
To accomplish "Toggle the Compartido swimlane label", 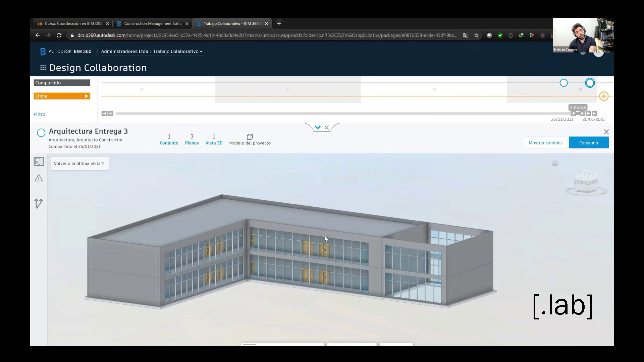I will tap(62, 83).
